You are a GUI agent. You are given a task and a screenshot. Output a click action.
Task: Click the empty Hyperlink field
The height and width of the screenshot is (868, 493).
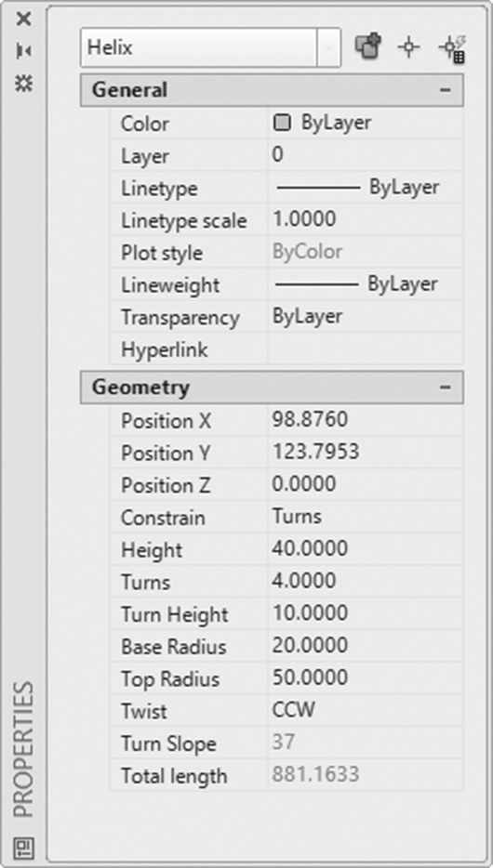(x=366, y=349)
